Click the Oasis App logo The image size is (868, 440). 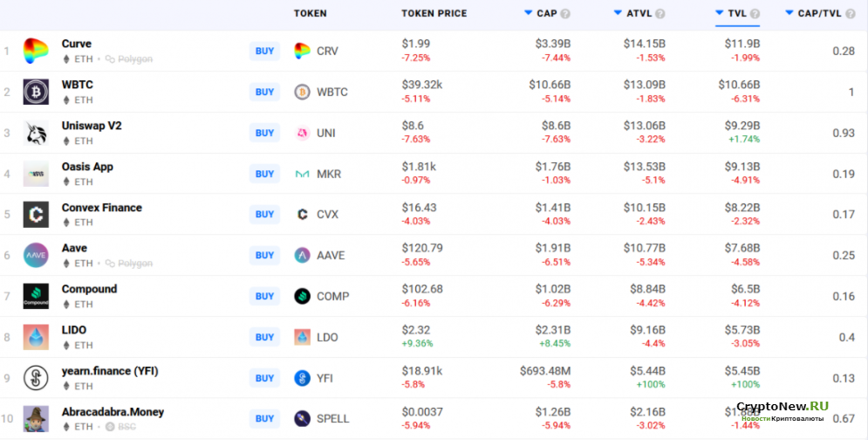click(x=36, y=174)
